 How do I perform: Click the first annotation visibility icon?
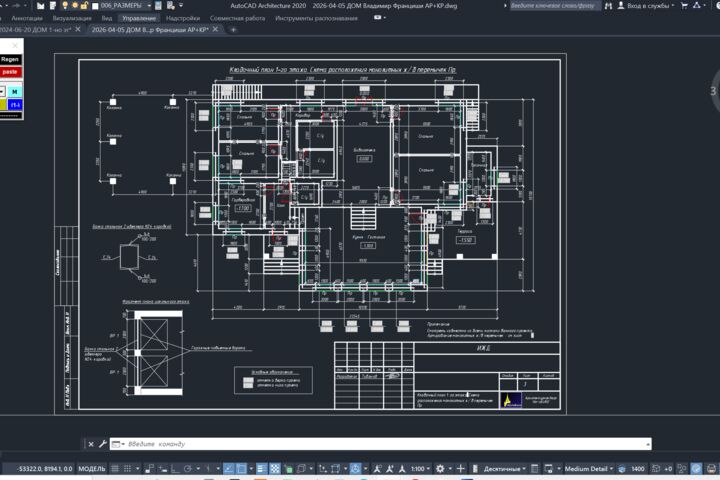[x=377, y=469]
